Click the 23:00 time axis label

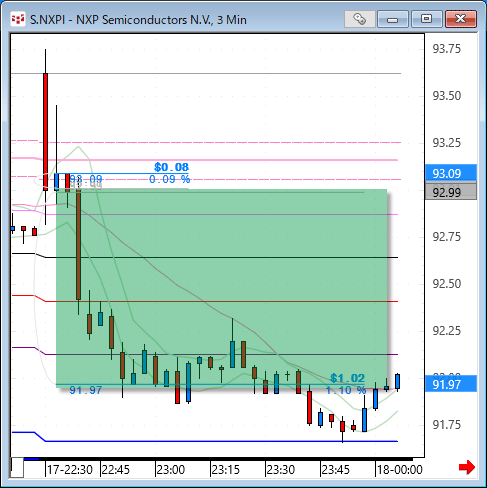coord(171,470)
